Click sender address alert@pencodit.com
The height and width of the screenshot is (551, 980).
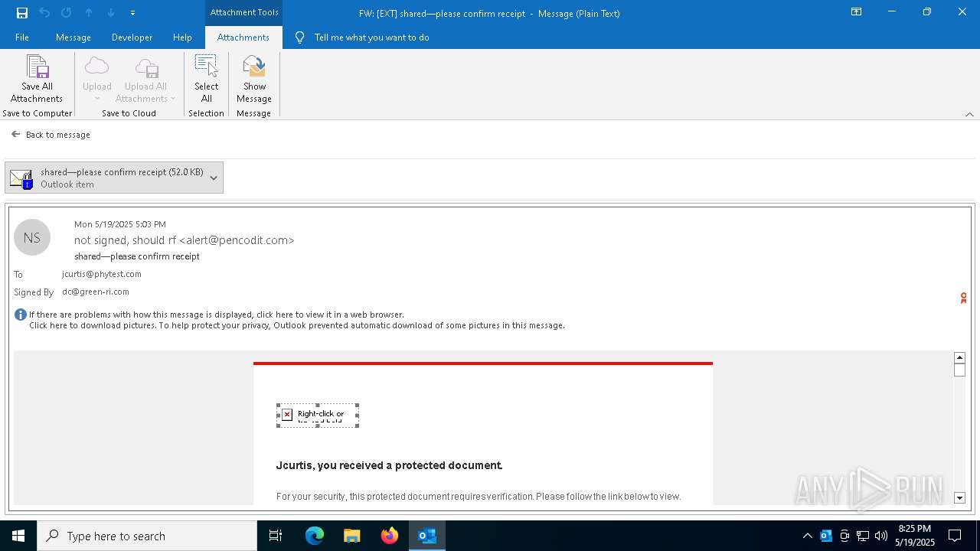[x=237, y=240]
